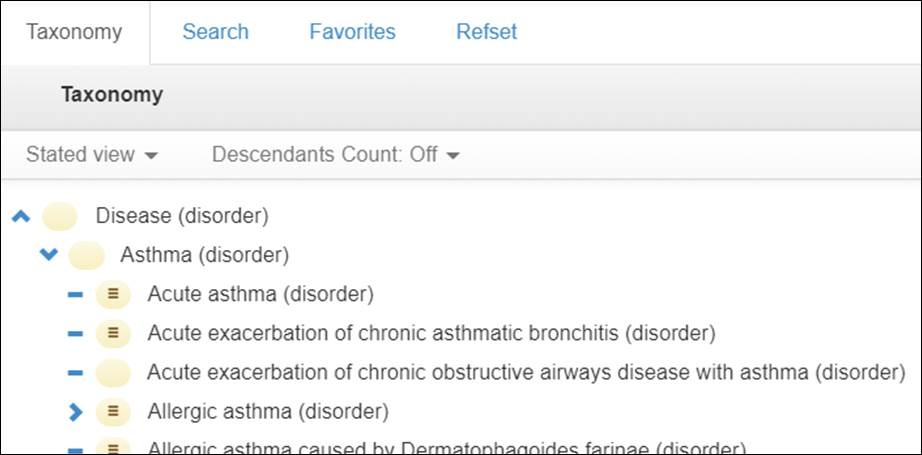Image resolution: width=922 pixels, height=455 pixels.
Task: Click icon beside Allergic asthma caused by Dermatophagoides farinae
Action: point(113,448)
